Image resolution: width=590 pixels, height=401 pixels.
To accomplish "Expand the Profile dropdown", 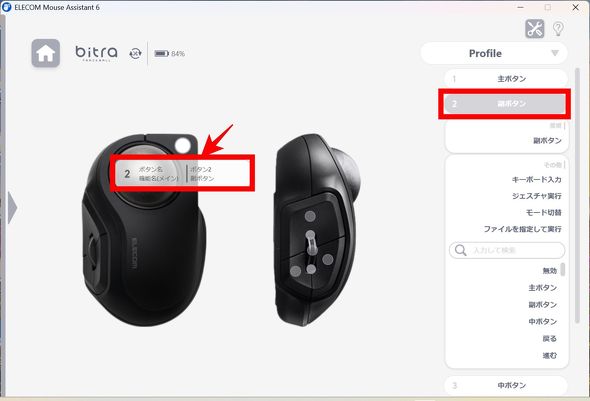I will click(494, 53).
